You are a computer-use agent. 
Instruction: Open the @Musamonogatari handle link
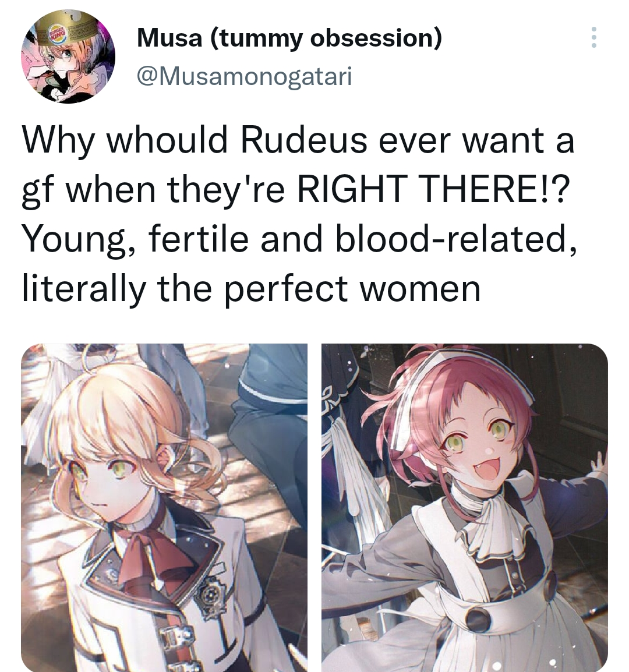(245, 77)
